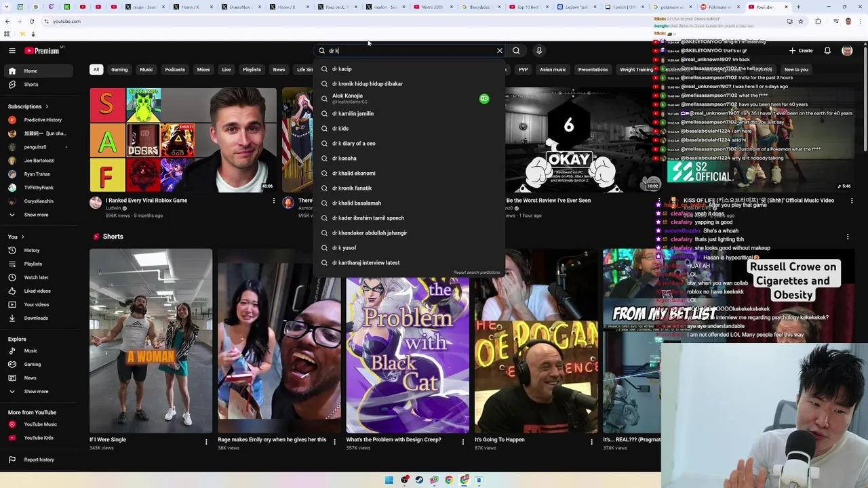Open a new Chrome tab
The height and width of the screenshot is (488, 868).
coord(798,7)
